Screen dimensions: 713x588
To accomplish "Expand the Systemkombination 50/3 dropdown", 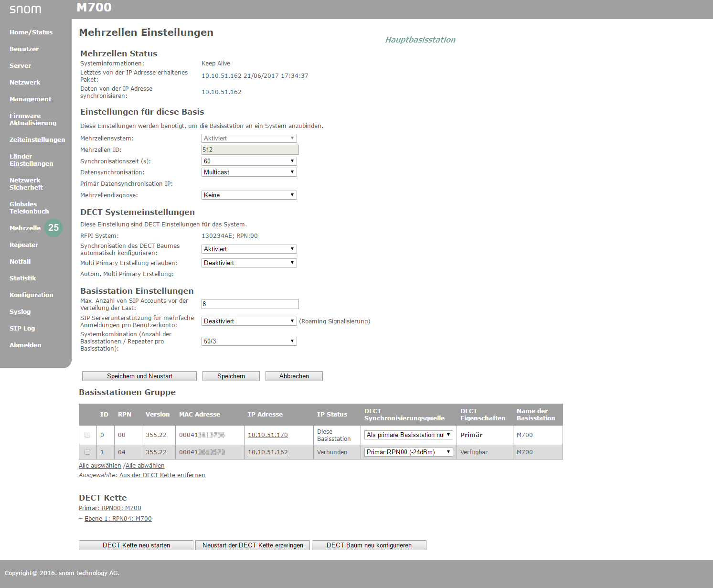I will point(249,342).
